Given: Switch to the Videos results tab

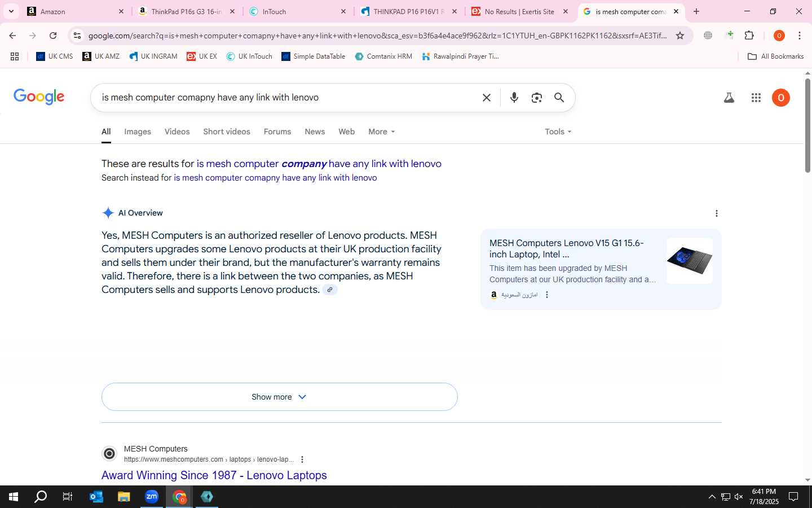Looking at the screenshot, I should click(x=177, y=132).
